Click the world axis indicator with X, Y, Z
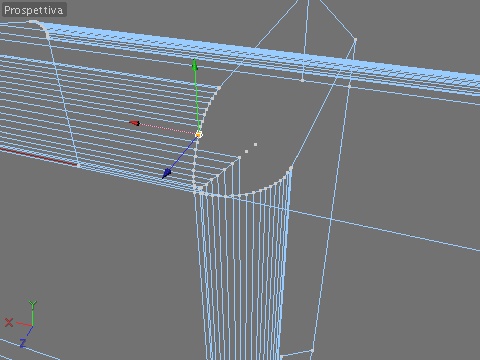The height and width of the screenshot is (360, 480). pyautogui.click(x=22, y=324)
